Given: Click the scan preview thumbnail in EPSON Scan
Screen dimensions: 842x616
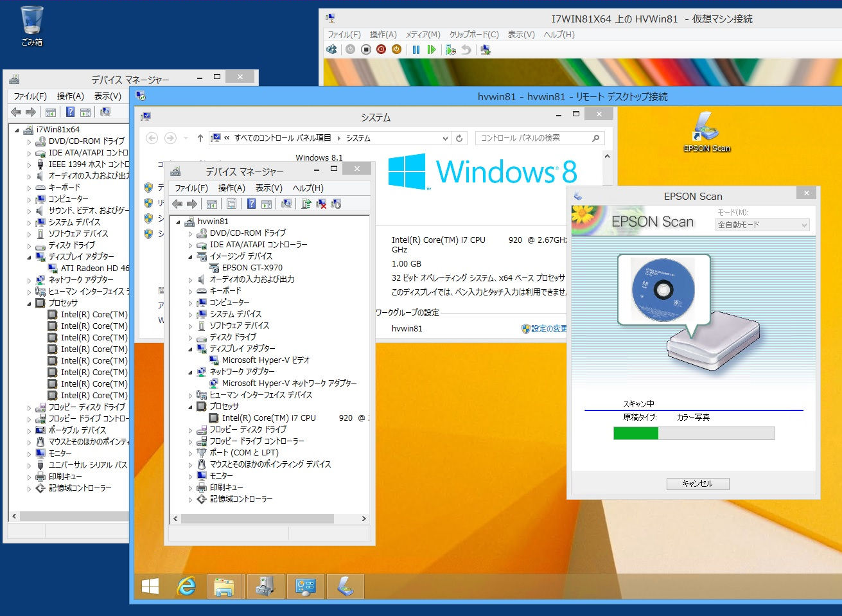Looking at the screenshot, I should point(663,289).
